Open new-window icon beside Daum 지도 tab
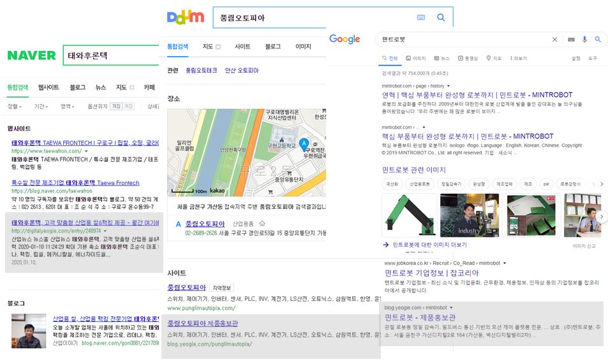 point(218,47)
